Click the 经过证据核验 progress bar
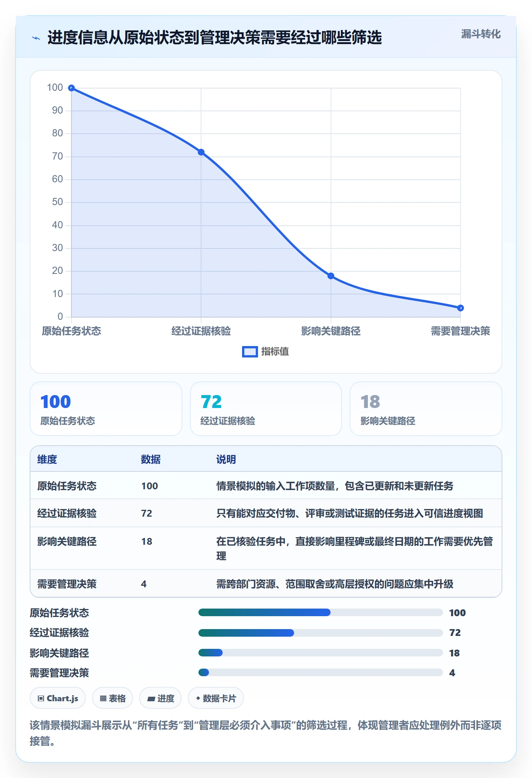The width and height of the screenshot is (532, 778). 321,633
